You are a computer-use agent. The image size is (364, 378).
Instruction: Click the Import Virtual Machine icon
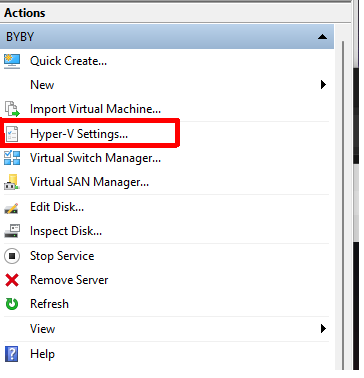point(12,109)
